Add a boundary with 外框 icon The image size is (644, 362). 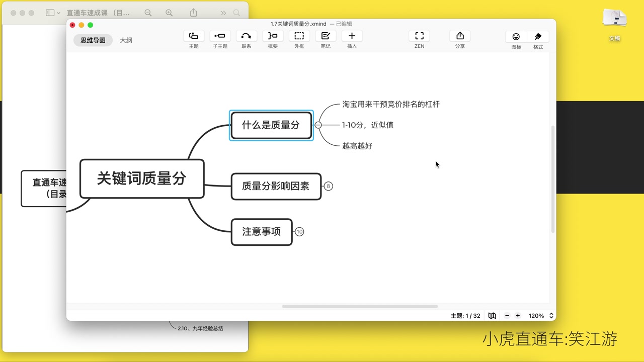[x=299, y=36]
